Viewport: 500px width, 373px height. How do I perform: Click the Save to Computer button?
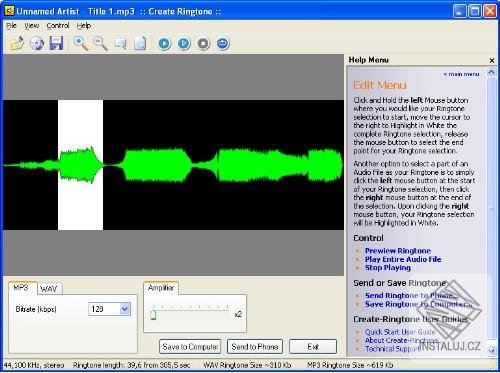190,347
